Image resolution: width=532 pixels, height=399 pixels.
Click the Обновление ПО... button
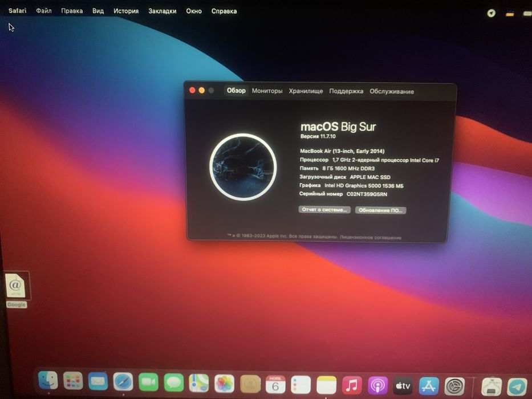tap(380, 210)
